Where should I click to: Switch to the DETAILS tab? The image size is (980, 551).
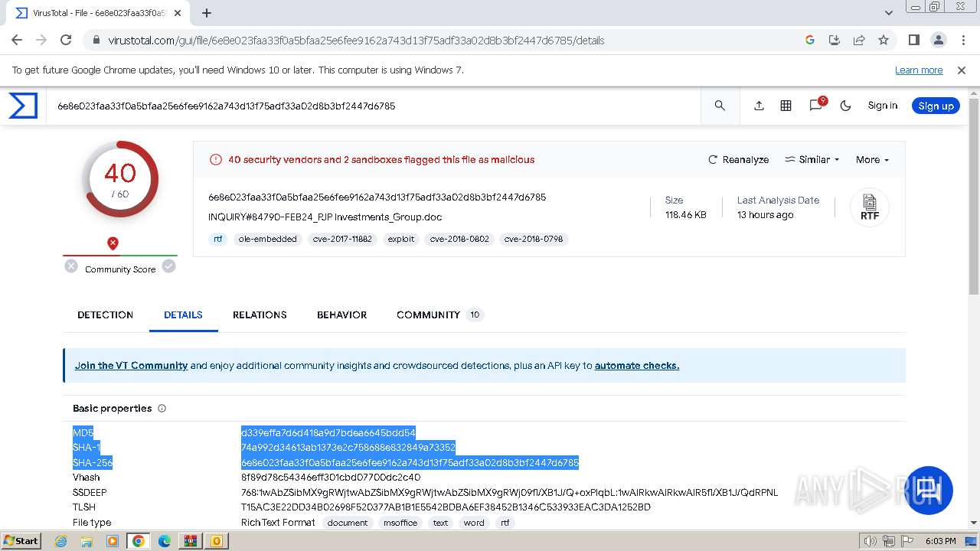[x=183, y=315]
